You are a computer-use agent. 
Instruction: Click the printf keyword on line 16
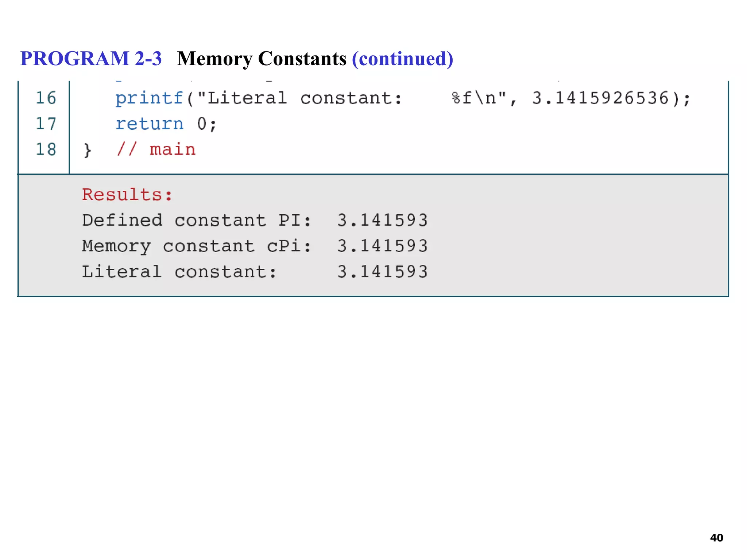tap(149, 98)
